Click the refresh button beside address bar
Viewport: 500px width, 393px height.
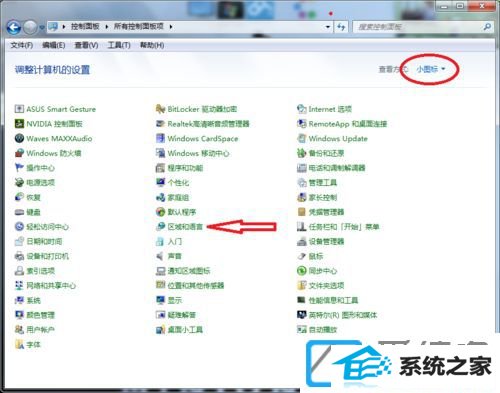(x=341, y=27)
